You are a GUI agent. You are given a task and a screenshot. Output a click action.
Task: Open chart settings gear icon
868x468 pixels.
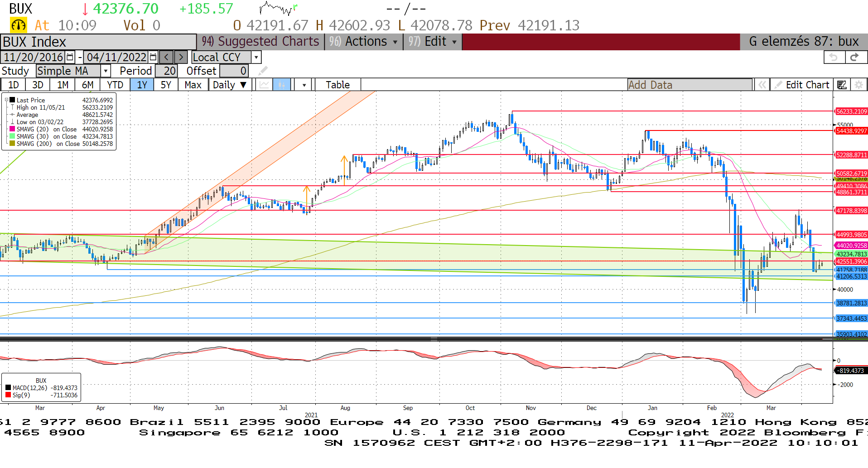858,85
